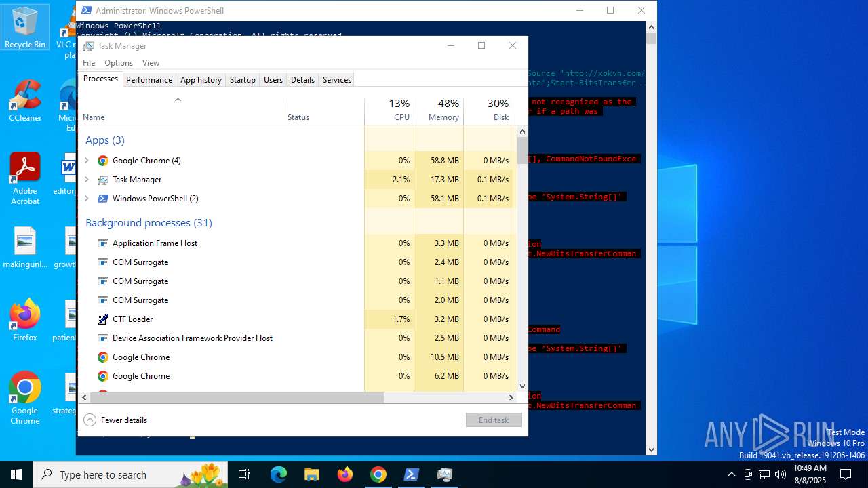Open the notification center icon

(846, 474)
